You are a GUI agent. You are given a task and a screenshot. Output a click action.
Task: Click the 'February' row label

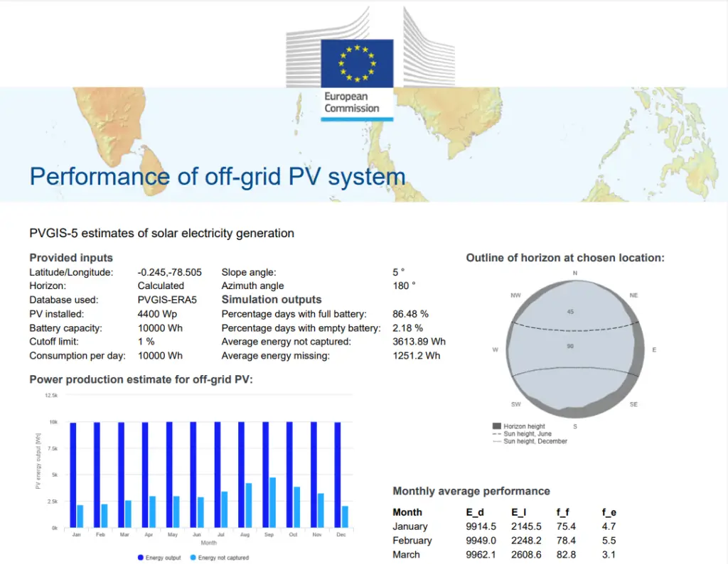point(412,541)
